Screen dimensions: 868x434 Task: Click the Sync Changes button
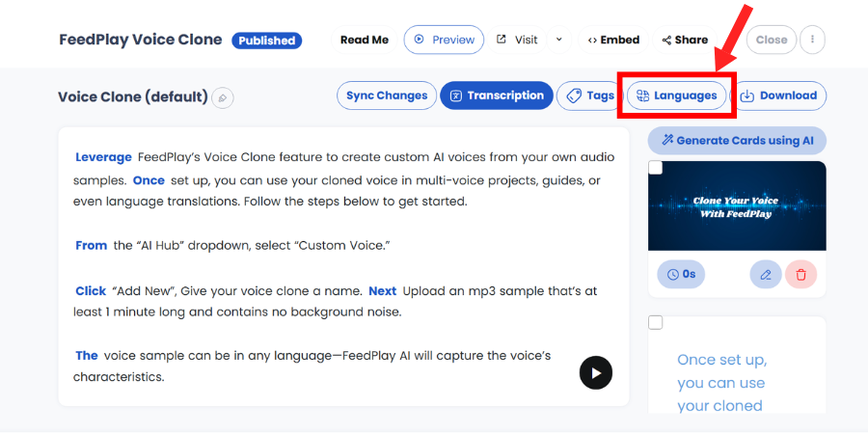[x=387, y=95]
